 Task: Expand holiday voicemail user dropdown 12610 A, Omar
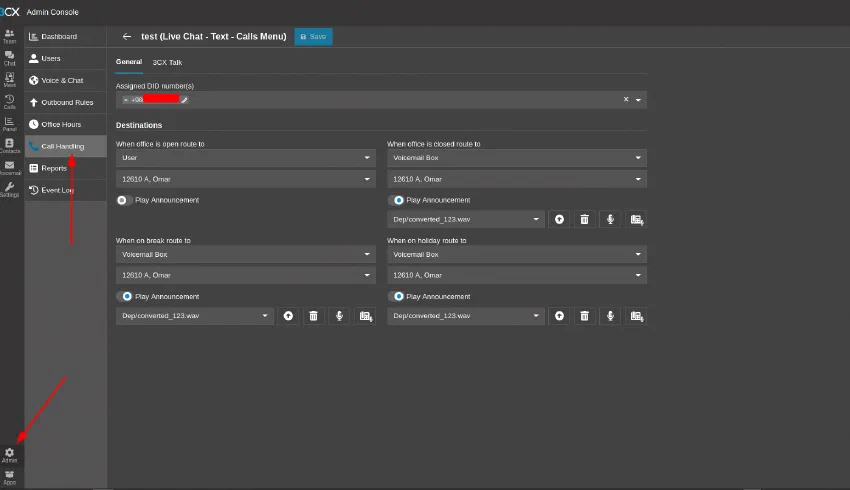click(517, 275)
